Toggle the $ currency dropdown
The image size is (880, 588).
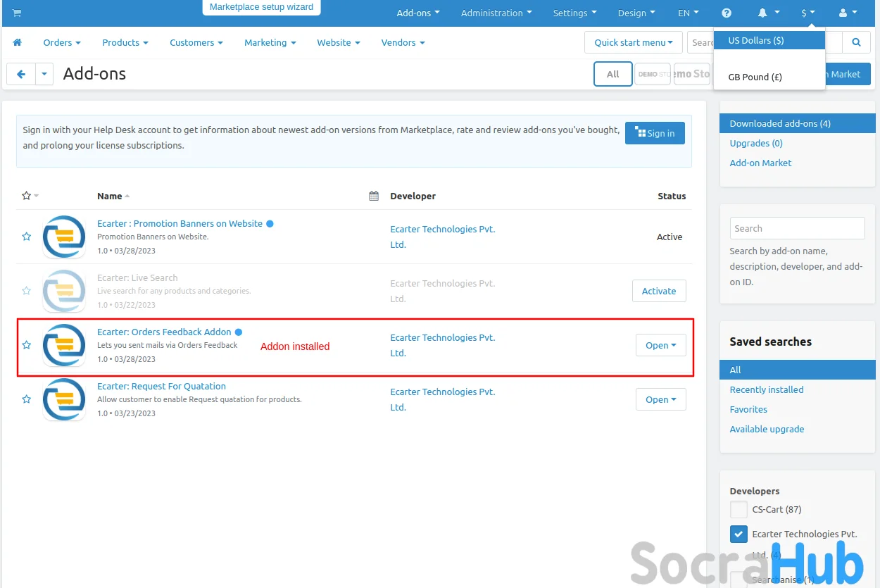tap(808, 13)
